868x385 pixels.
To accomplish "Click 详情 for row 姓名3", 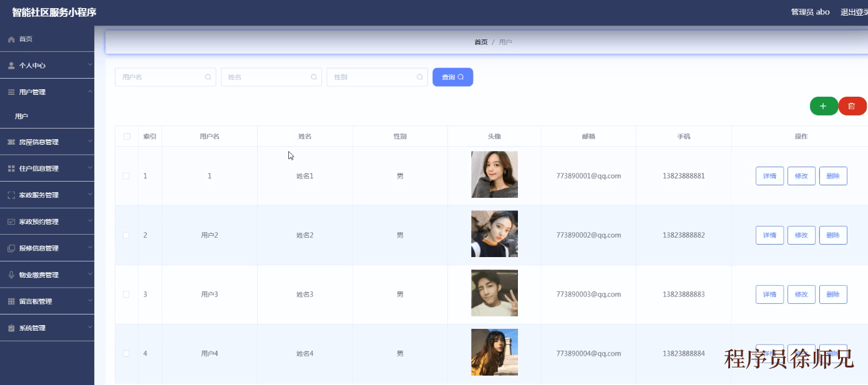I will pyautogui.click(x=769, y=295).
